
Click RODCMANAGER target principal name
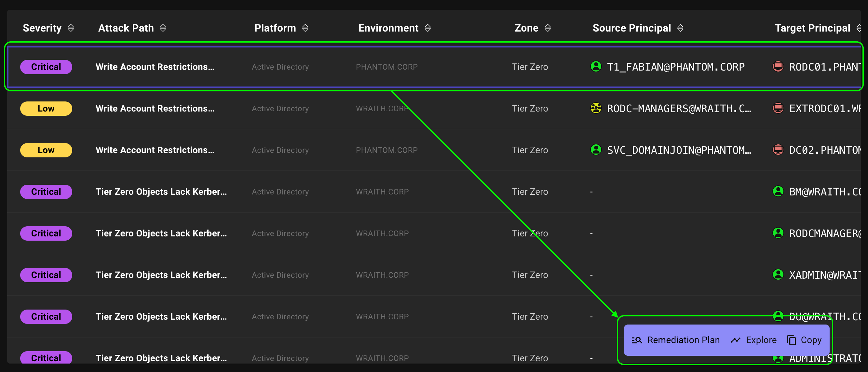tap(825, 233)
